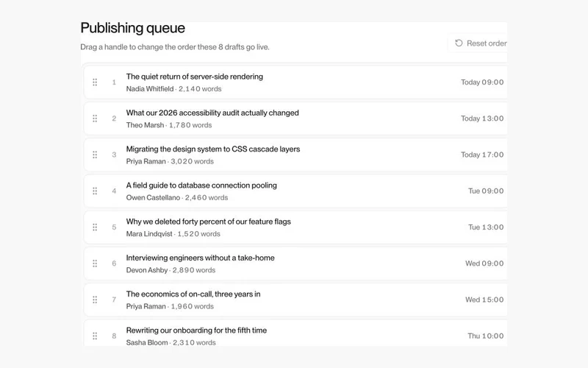Select the handle beside Rewriting our onboarding draft
This screenshot has width=588, height=368.
coord(95,336)
